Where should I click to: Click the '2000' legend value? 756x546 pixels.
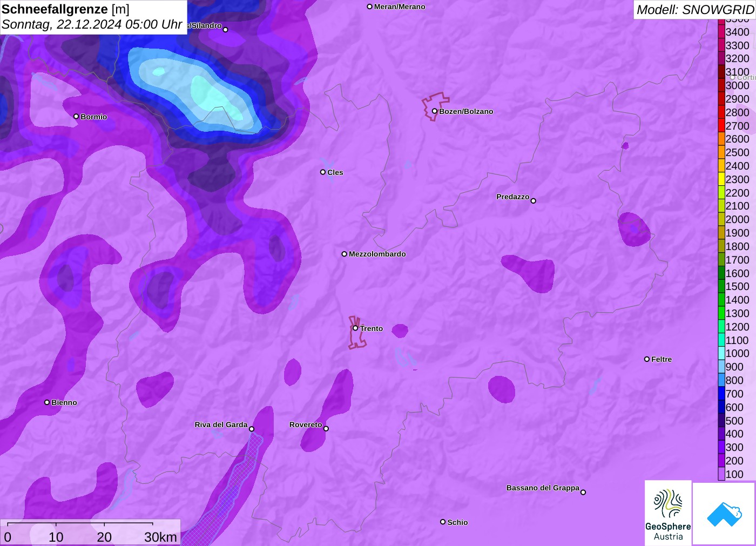pyautogui.click(x=737, y=219)
